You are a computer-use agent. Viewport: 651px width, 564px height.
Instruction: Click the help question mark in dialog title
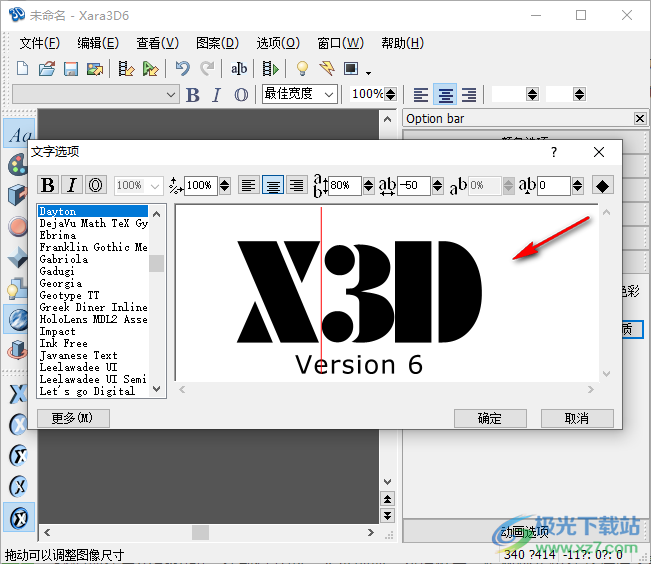pos(554,152)
